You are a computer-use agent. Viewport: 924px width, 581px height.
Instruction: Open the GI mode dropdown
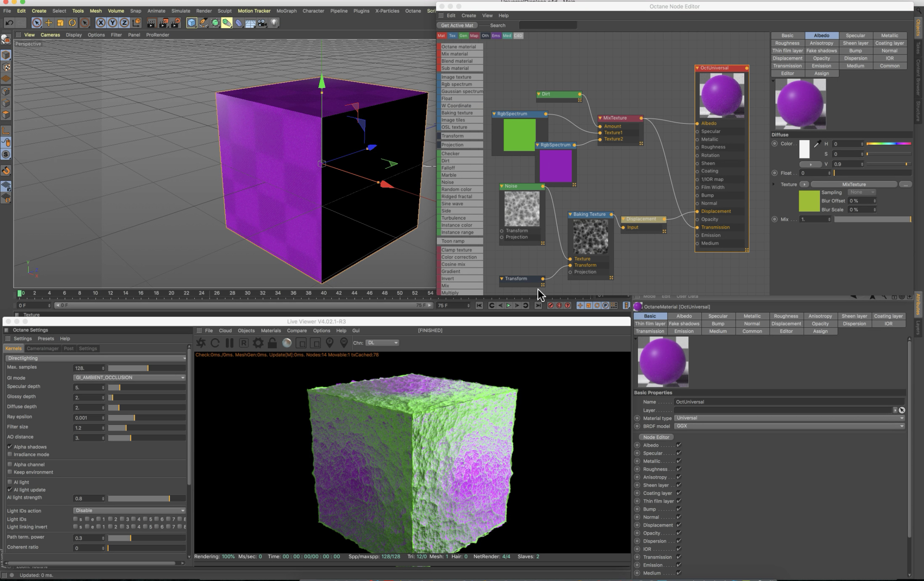(x=129, y=378)
